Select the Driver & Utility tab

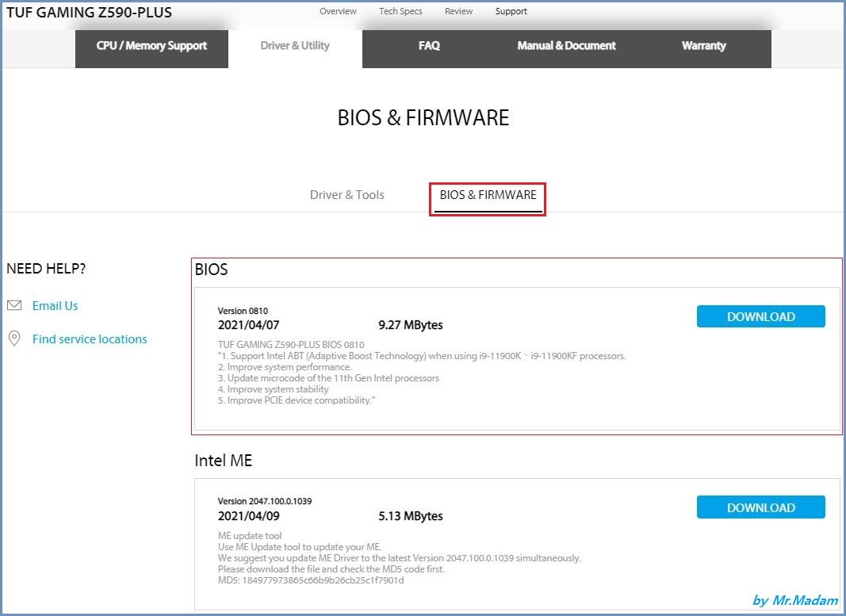tap(295, 48)
